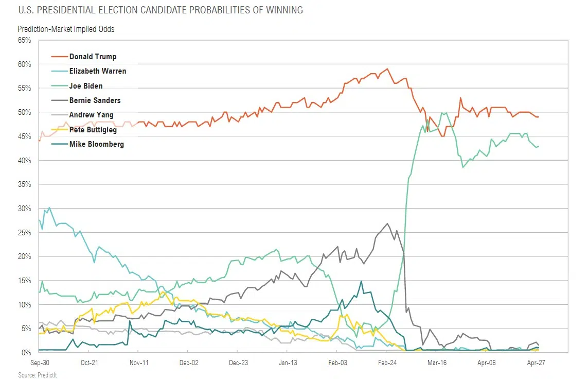Click the Joe Biden legend label
Viewport: 588px width, 379px height.
[86, 86]
